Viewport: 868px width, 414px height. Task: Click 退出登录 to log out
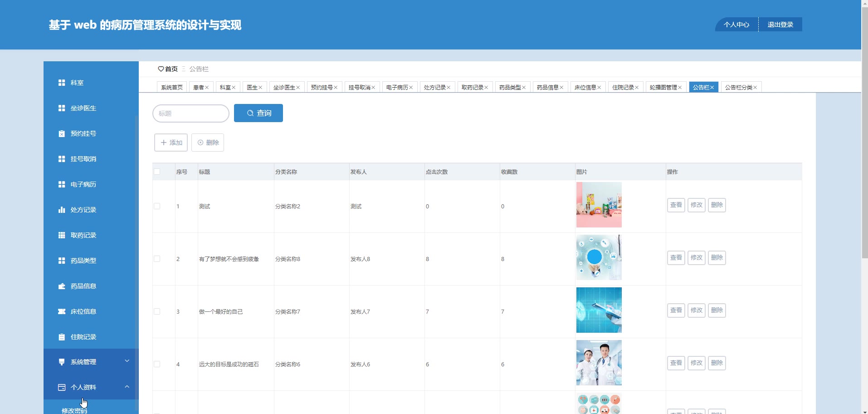point(780,25)
